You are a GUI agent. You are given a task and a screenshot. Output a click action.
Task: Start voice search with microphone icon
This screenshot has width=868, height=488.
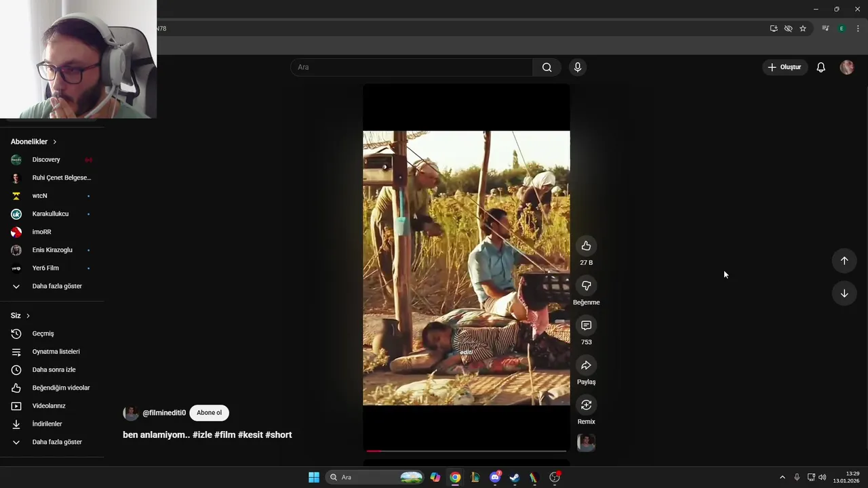click(577, 67)
